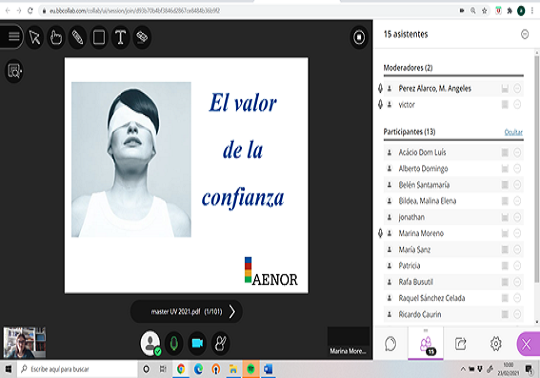Open the view controls zoom icon

14,71
